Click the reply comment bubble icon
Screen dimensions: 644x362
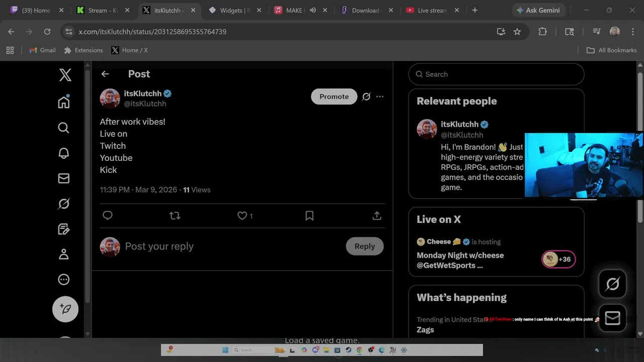[x=108, y=216]
